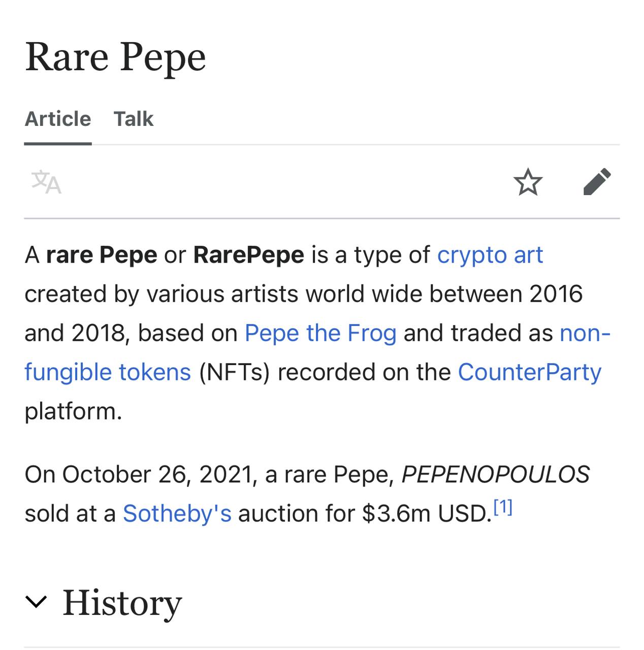Tap the Rare Pepe page title

click(115, 57)
